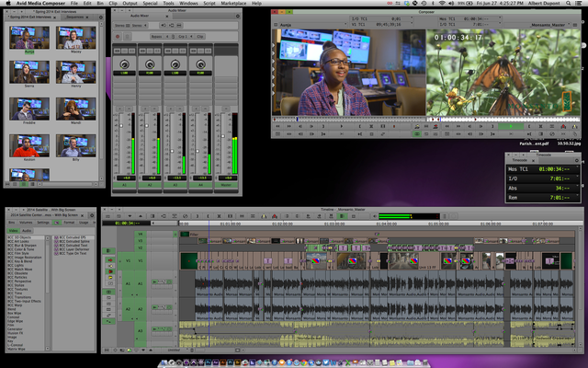This screenshot has width=588, height=368.
Task: Open the Rem row in Timecode window
Action: click(x=542, y=198)
